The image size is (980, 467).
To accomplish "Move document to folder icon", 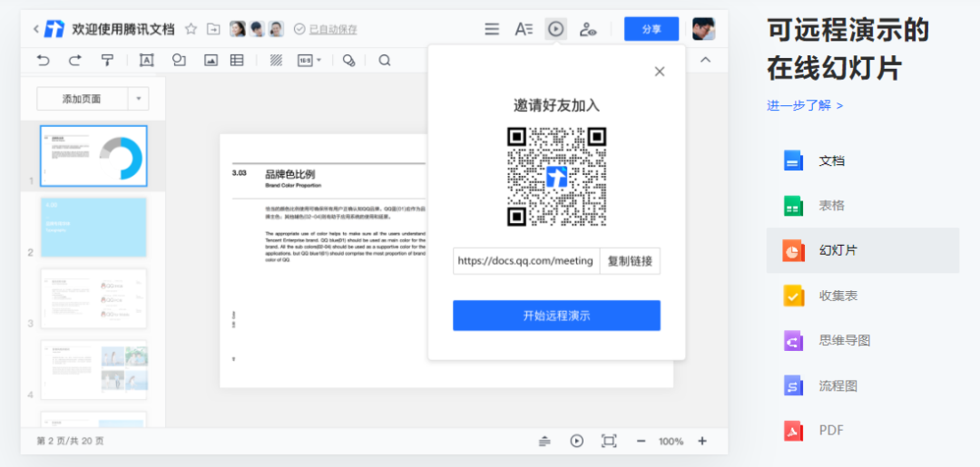I will [214, 29].
